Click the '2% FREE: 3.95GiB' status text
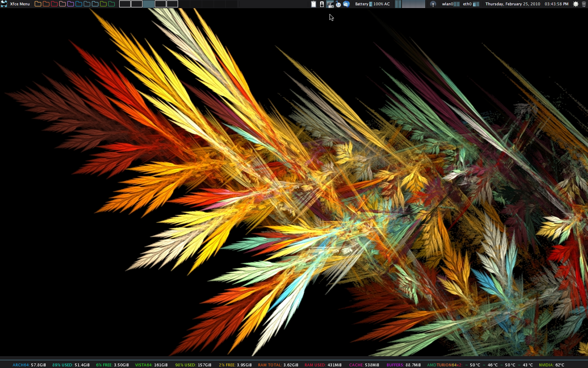The width and height of the screenshot is (588, 368). pyautogui.click(x=235, y=365)
